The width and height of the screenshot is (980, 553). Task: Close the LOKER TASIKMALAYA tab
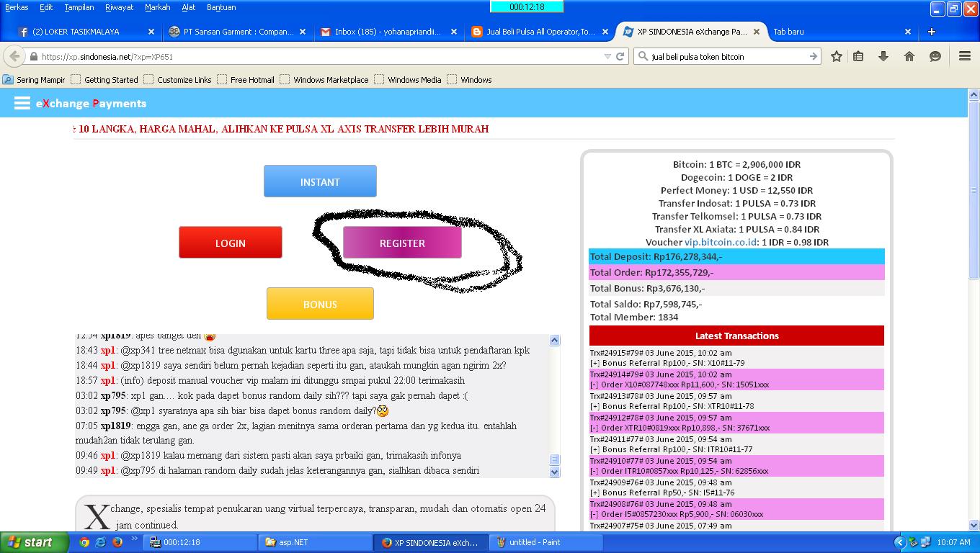pos(151,32)
